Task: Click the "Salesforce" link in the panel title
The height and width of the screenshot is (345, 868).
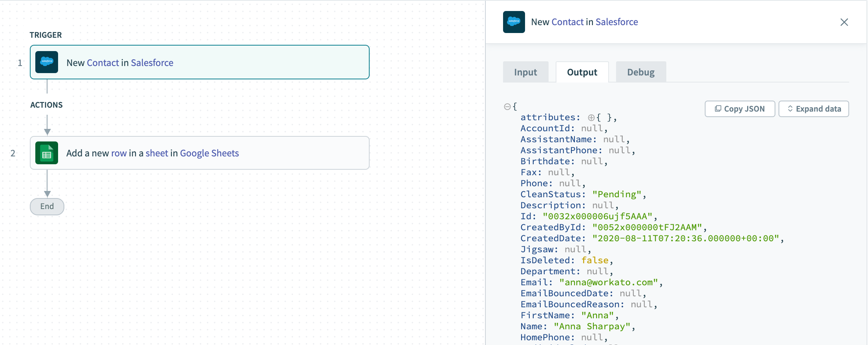Action: (x=616, y=22)
